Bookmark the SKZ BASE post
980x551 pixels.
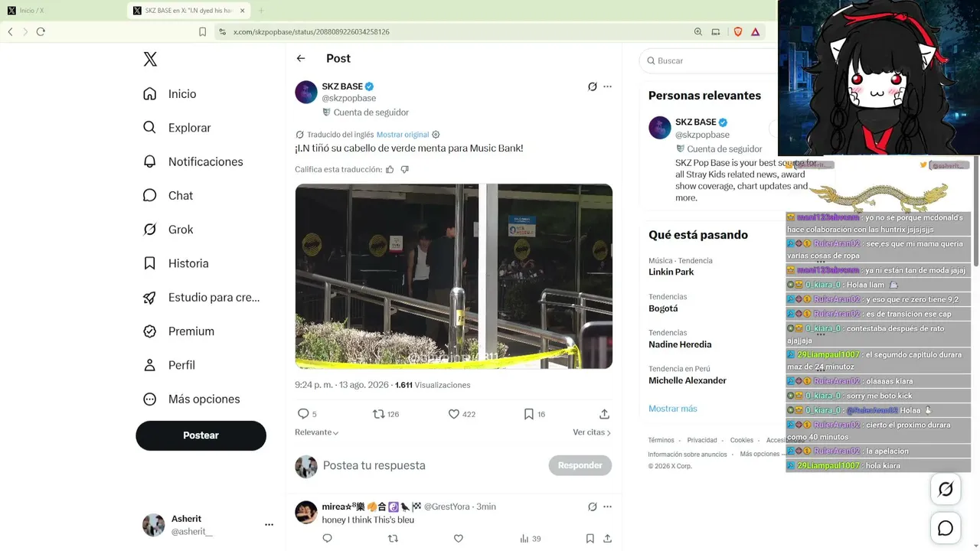click(534, 414)
